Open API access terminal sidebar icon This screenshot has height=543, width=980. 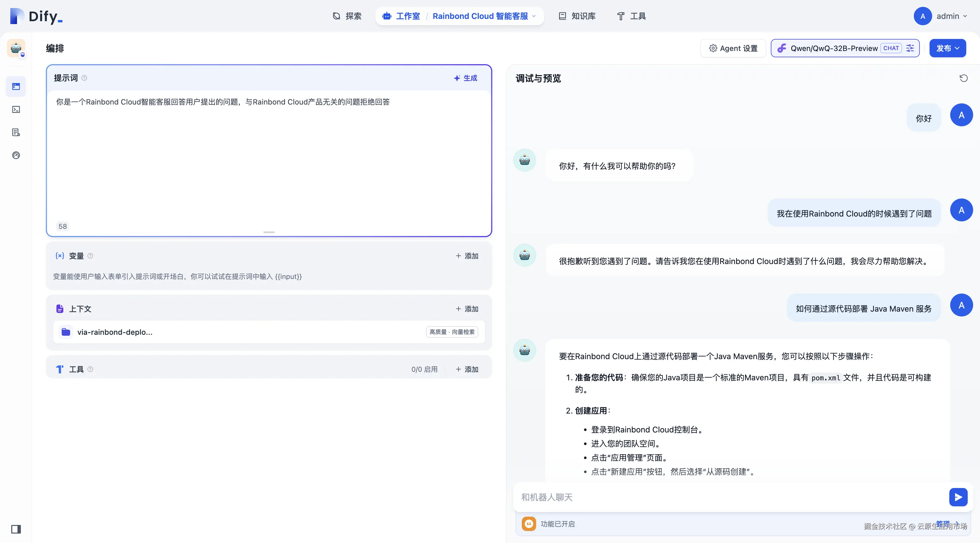(16, 109)
